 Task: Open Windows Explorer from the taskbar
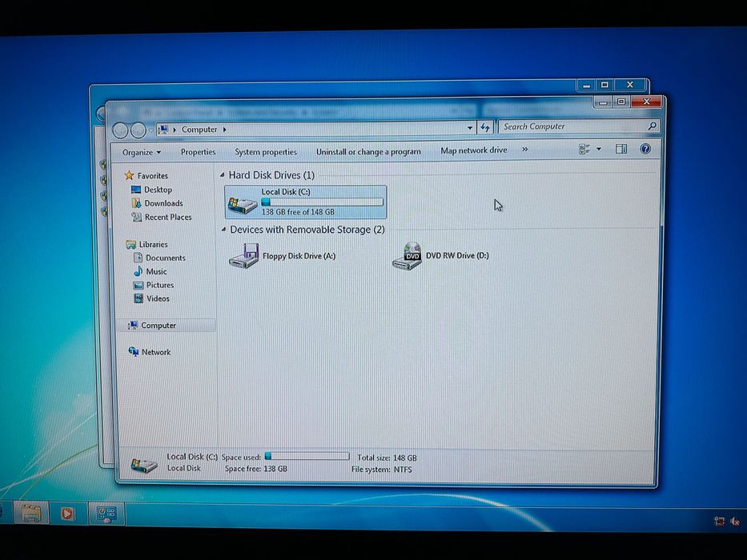31,514
